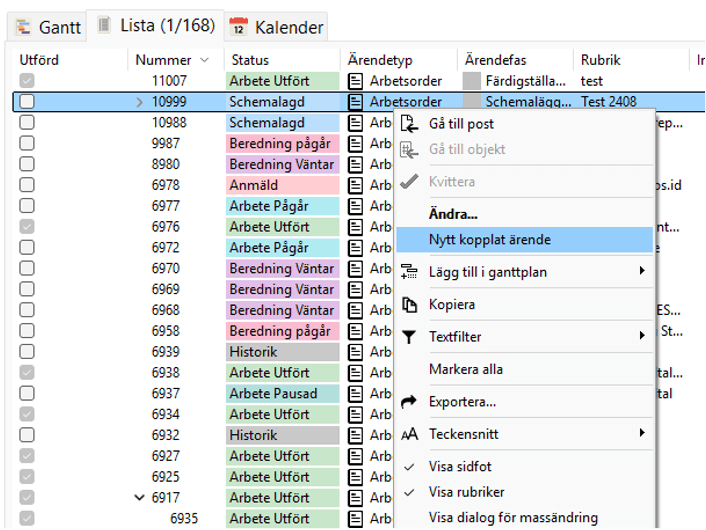Check the Utförd box for order 6978
This screenshot has height=530, width=706.
click(27, 185)
